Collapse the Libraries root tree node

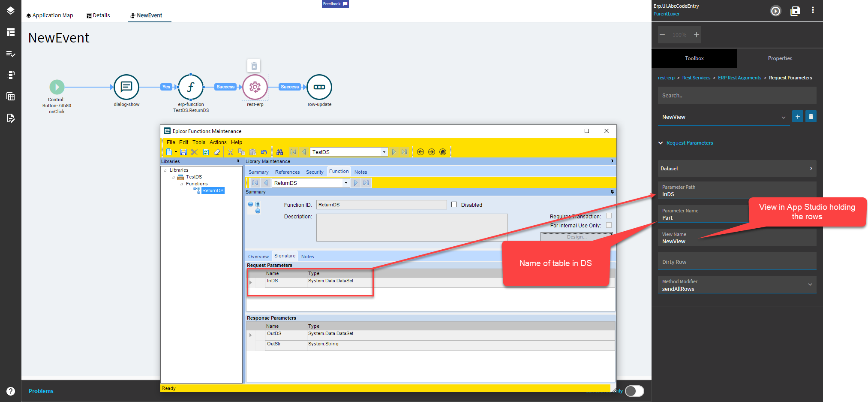coord(165,170)
